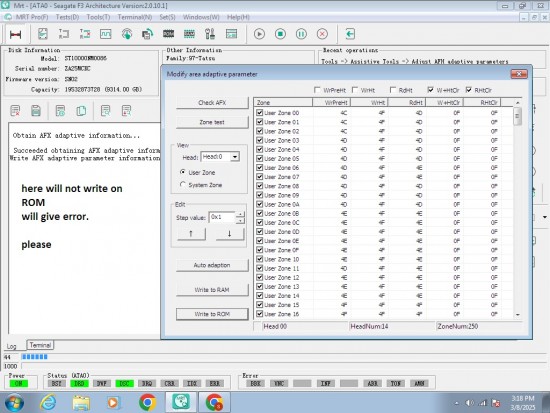Enable the WrPreHt checkbox
Screen dimensions: 550x413
click(x=317, y=90)
